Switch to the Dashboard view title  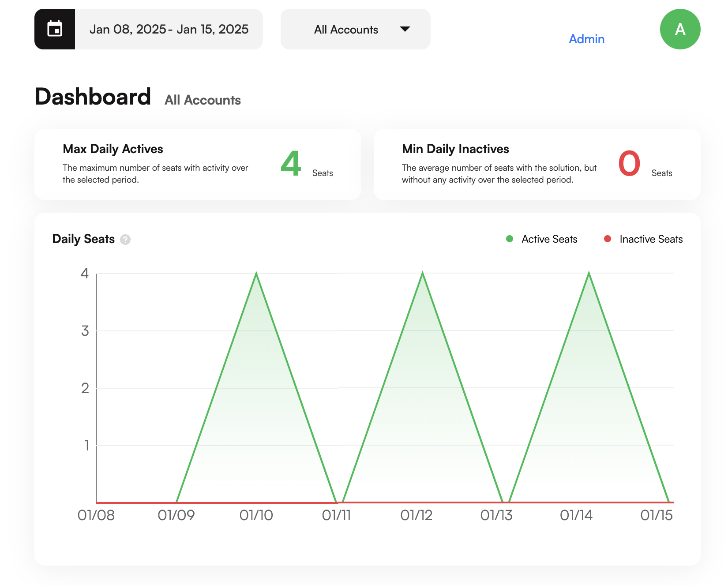(93, 96)
